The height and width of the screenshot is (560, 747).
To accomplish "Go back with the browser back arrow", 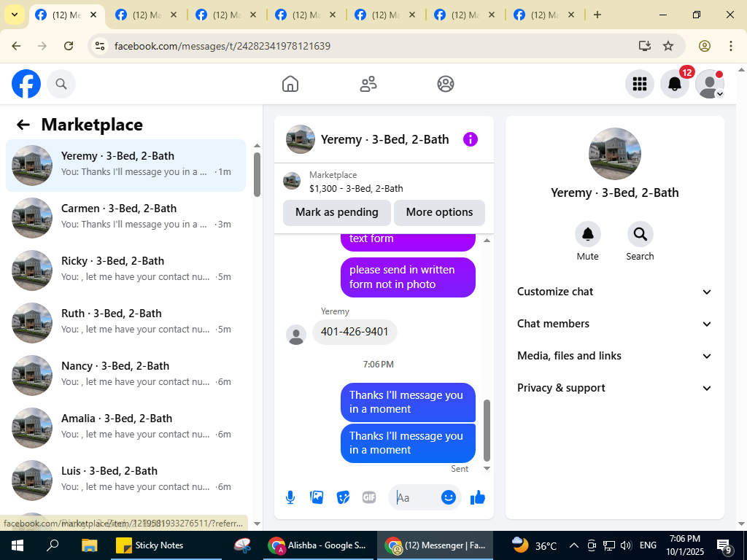I will [16, 46].
